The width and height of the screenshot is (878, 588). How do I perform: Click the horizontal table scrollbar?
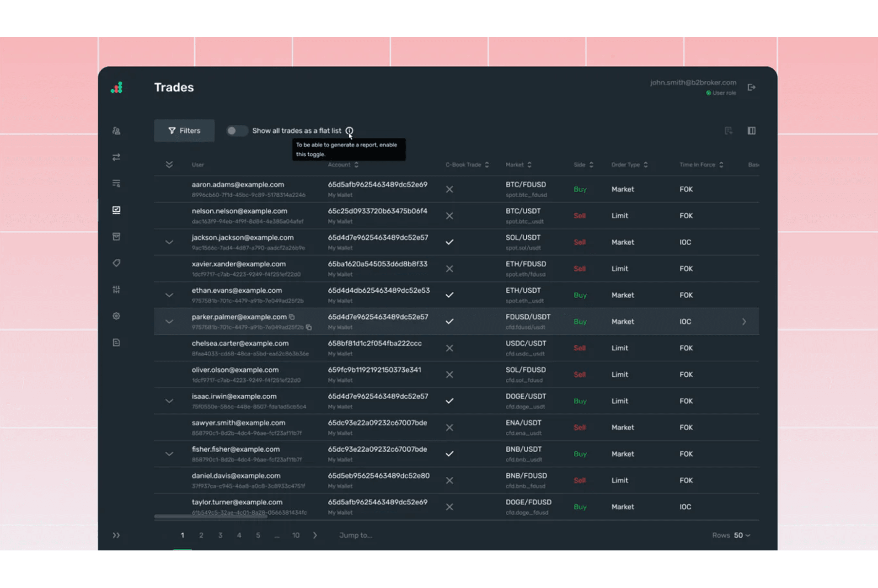(210, 517)
